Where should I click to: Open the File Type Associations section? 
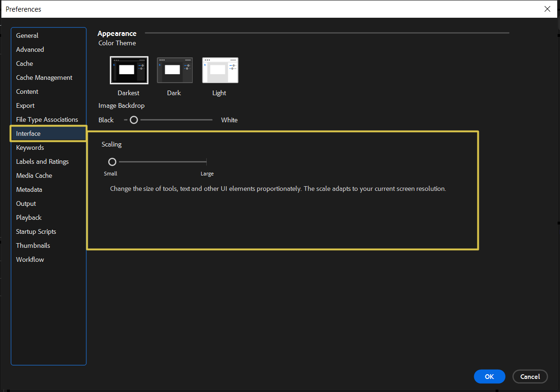coord(47,119)
